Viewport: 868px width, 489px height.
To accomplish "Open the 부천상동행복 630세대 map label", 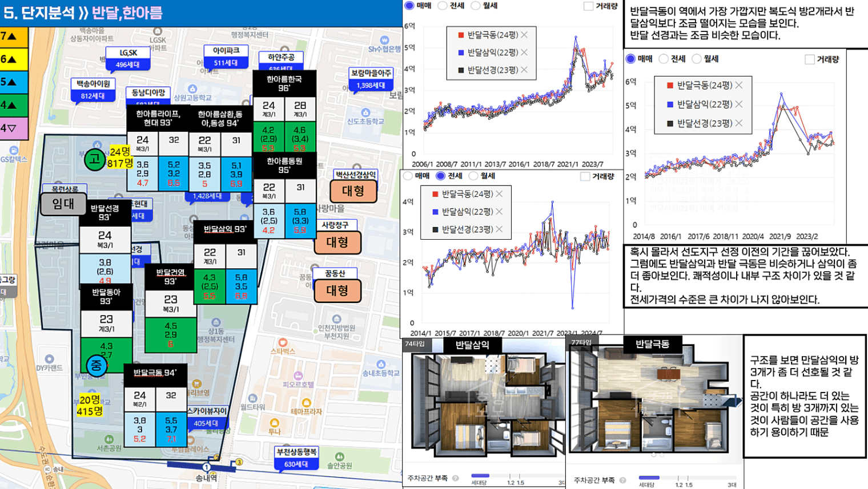I will point(296,458).
